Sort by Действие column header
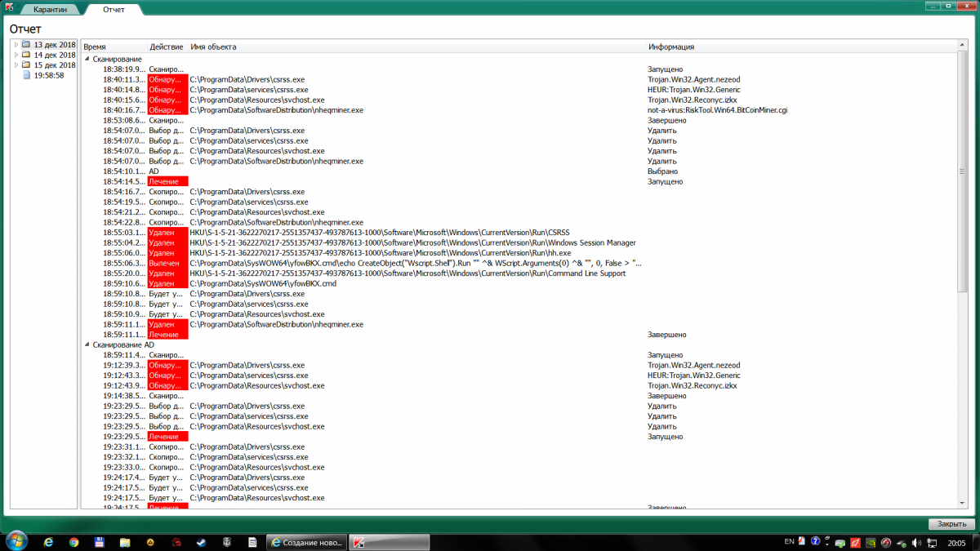The width and height of the screenshot is (980, 551). click(167, 47)
